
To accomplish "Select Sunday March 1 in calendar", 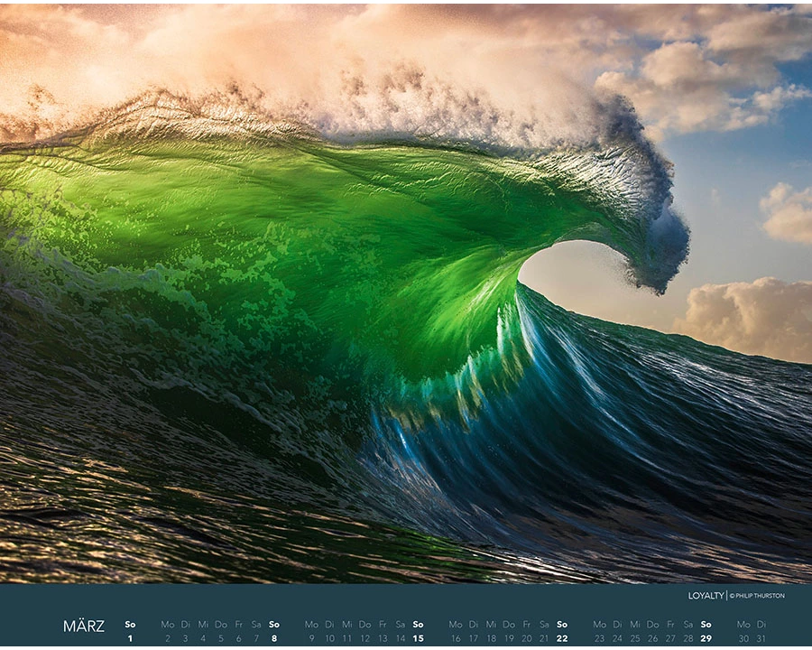I will point(130,638).
